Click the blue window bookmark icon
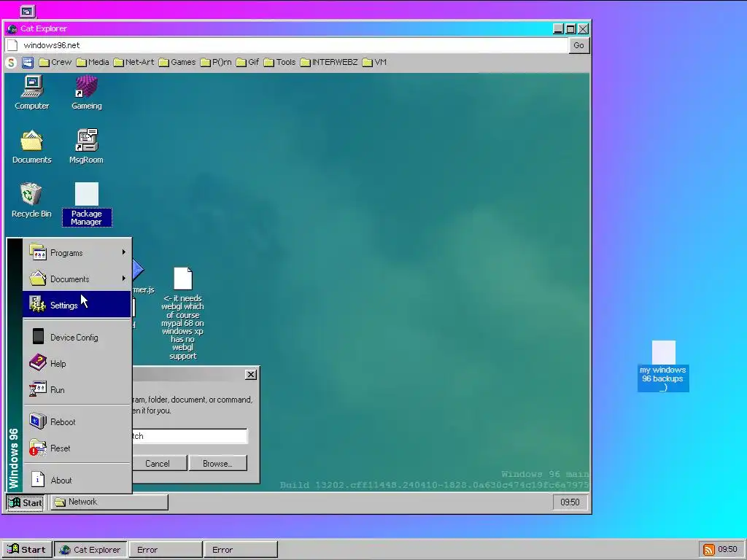Screen dimensions: 747x560 [x=28, y=63]
